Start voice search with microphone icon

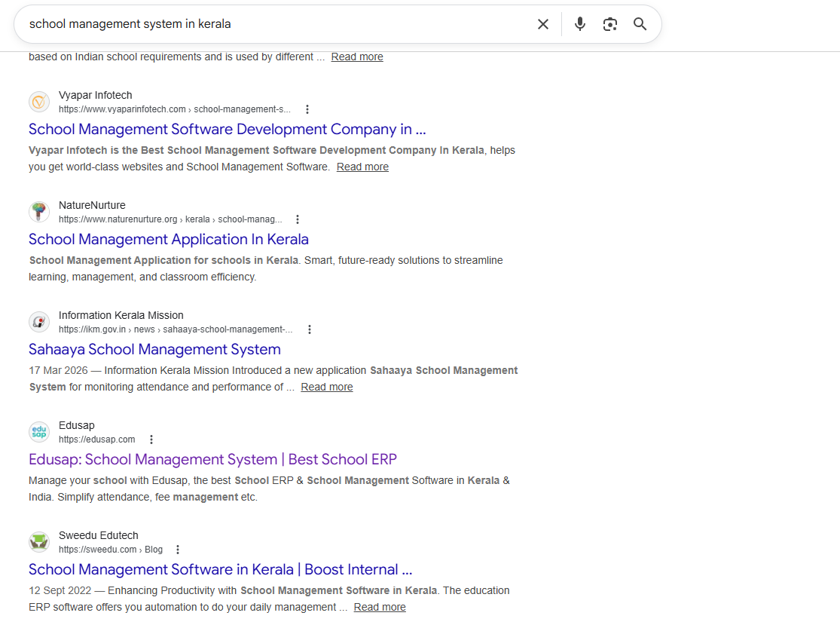[579, 24]
